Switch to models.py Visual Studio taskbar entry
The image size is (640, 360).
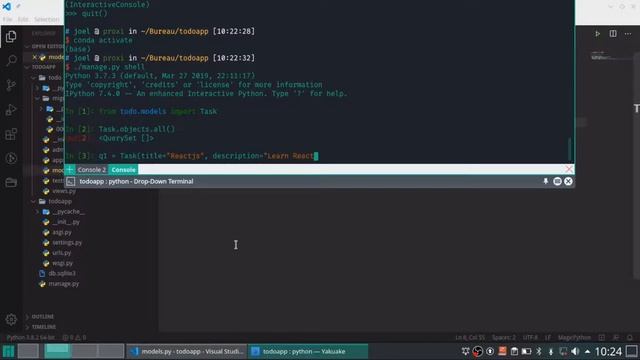click(187, 351)
